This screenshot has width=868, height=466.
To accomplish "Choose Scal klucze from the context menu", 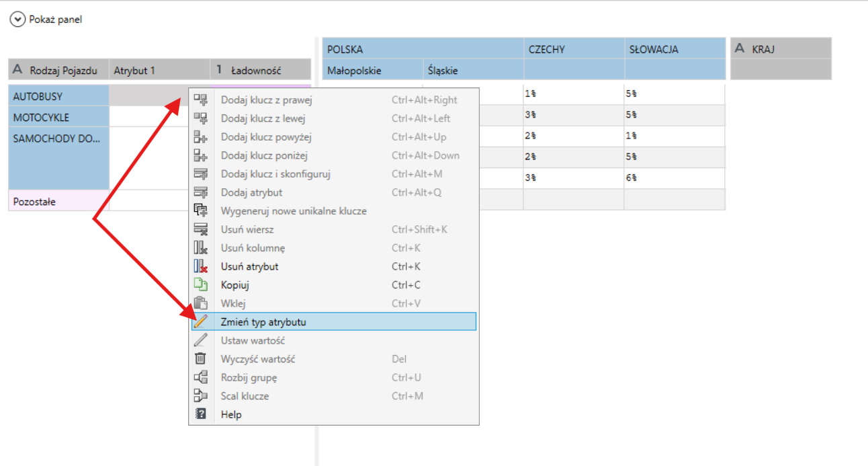I will 334,396.
